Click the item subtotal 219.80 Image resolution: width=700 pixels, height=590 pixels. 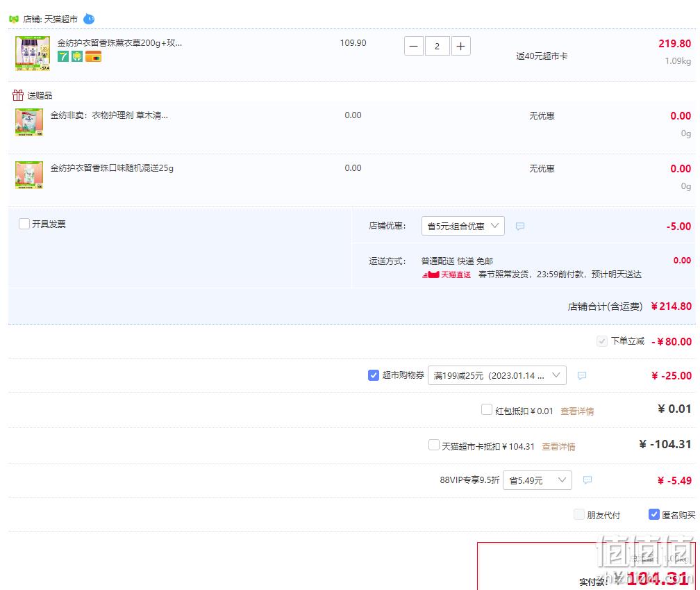[x=674, y=43]
